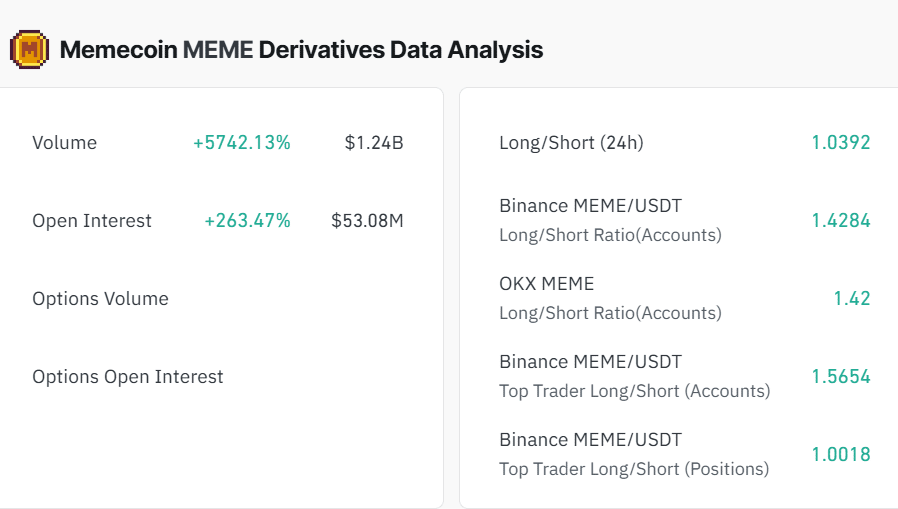Open Binance MEME/USDT Long/Short Ratio(Accounts) entry
The width and height of the screenshot is (898, 509).
(610, 220)
